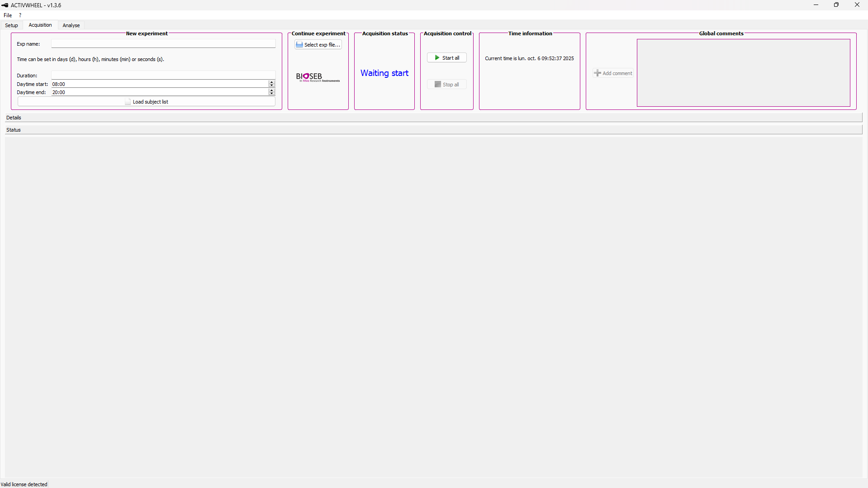Viewport: 868px width, 488px height.
Task: Increase Daytime start with up arrow
Action: [271, 82]
